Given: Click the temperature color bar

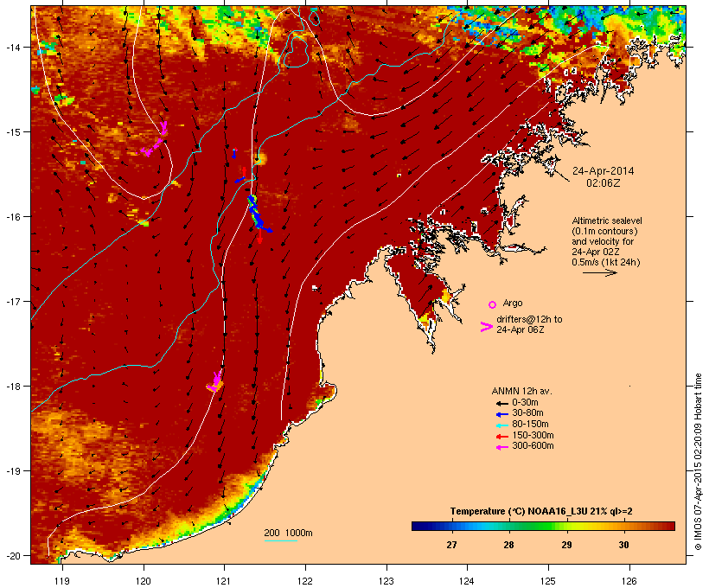Looking at the screenshot, I should click(543, 526).
